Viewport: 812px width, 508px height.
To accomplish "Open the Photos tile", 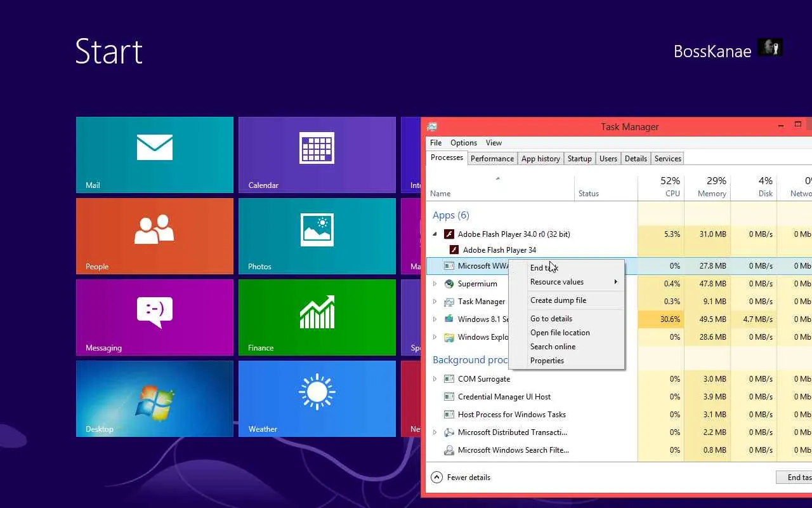I will click(x=317, y=236).
